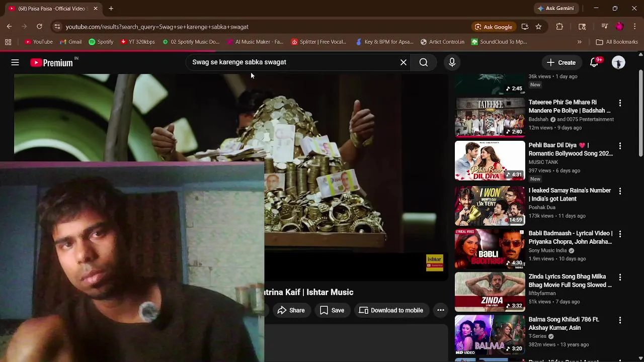Expand the hidden bookmarks chevron
The height and width of the screenshot is (362, 644).
point(579,42)
